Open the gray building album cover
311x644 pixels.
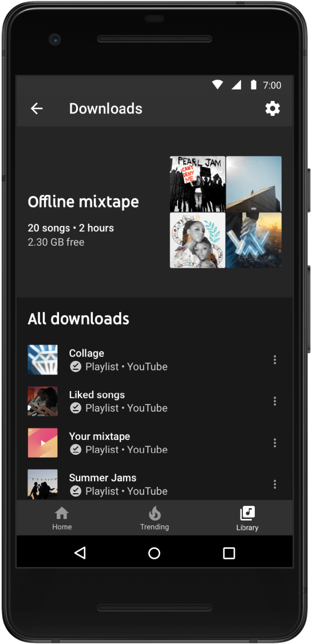coord(254,184)
